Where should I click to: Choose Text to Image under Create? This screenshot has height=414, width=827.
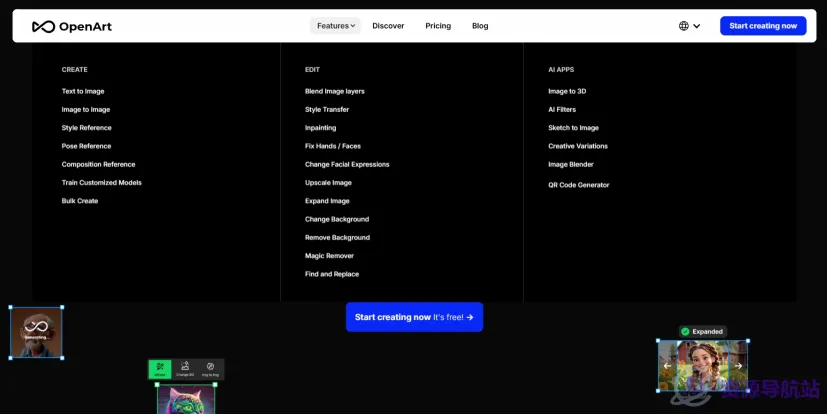click(83, 91)
